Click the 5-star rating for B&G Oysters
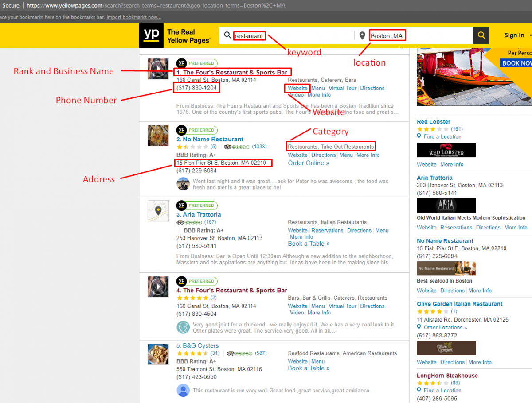 [x=192, y=353]
